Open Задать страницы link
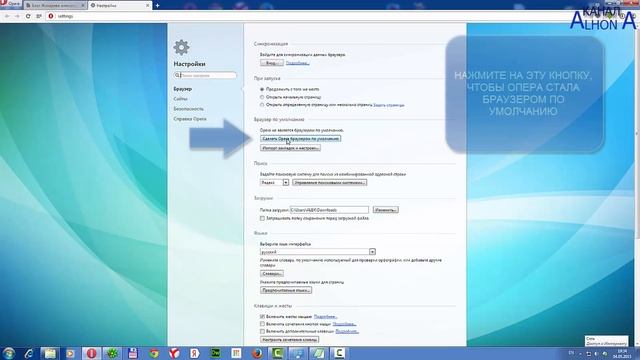Viewport: 640px width, 360px height. tap(389, 105)
